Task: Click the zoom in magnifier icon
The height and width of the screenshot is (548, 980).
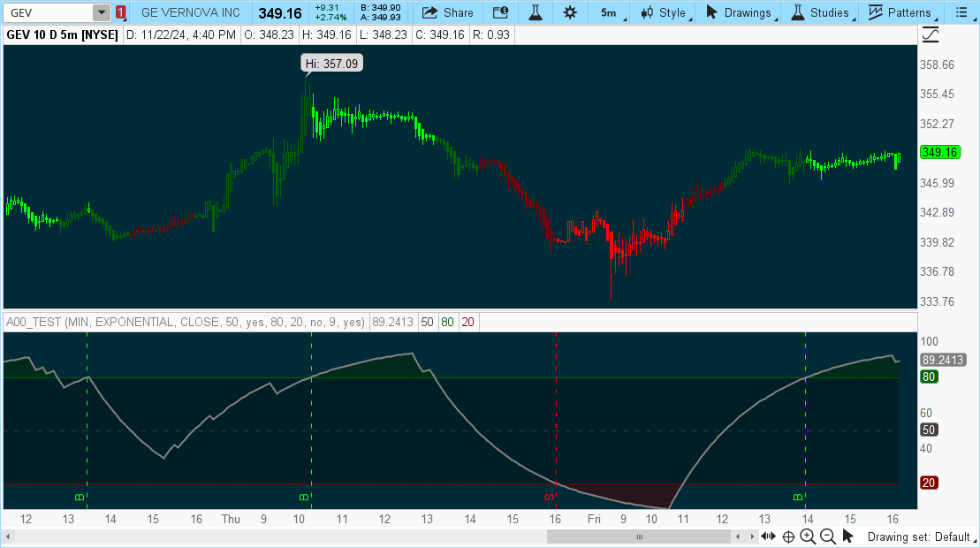Action: pos(809,537)
